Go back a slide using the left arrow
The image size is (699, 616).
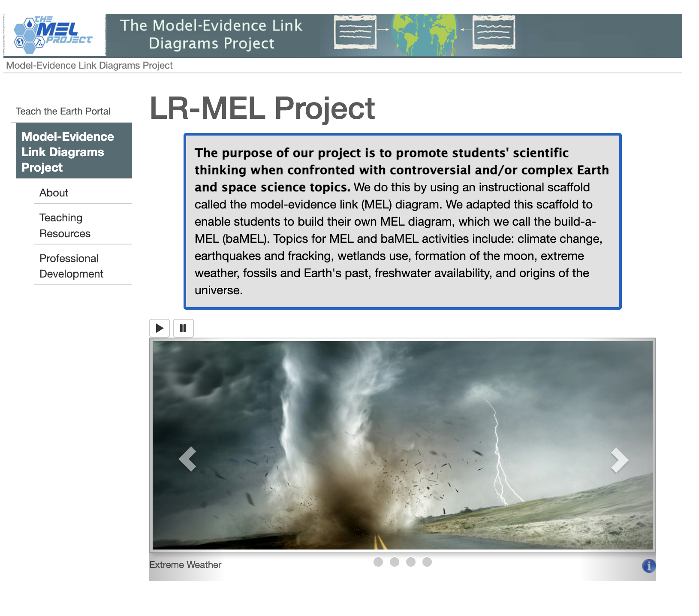coord(187,460)
